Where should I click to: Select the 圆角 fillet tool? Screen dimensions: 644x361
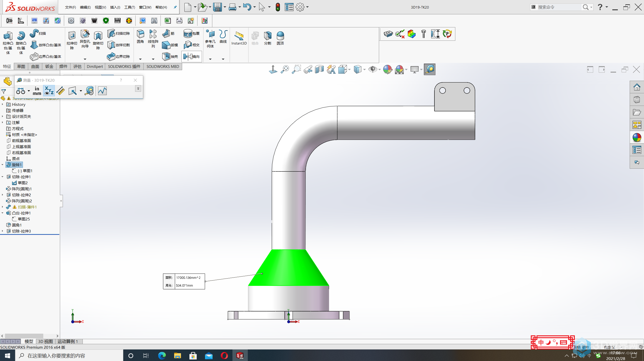tap(140, 37)
